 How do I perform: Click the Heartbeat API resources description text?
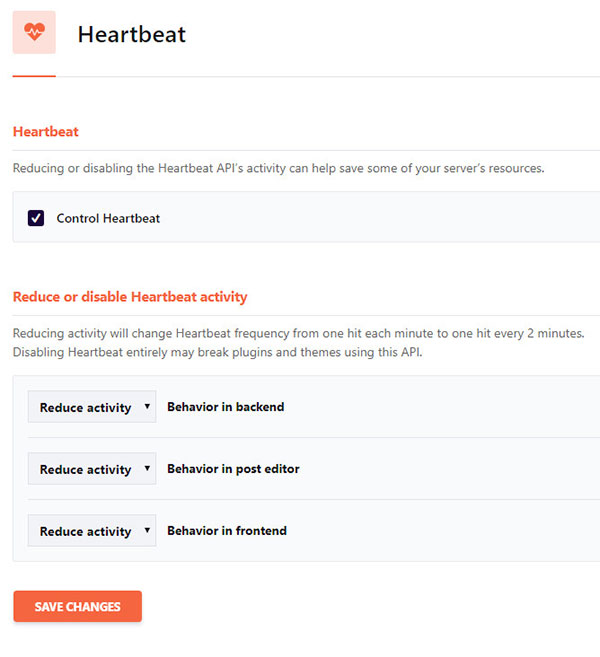click(x=278, y=168)
